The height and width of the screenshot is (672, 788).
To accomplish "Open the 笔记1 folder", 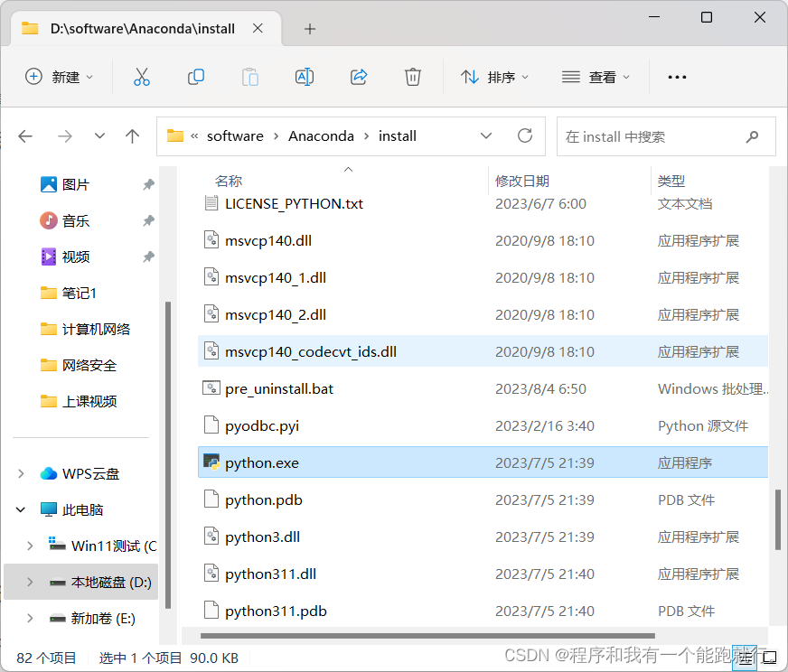I will 69,293.
